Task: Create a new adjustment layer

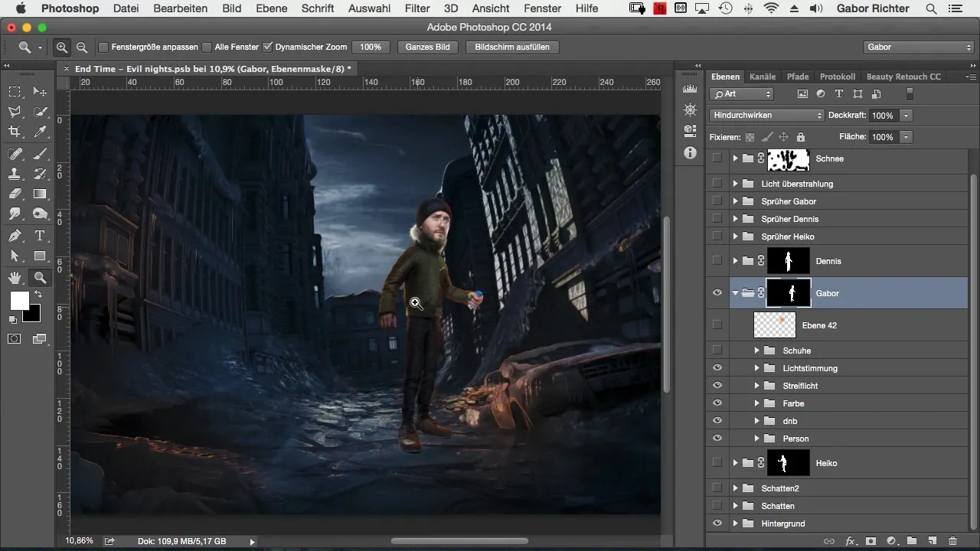Action: [x=891, y=540]
